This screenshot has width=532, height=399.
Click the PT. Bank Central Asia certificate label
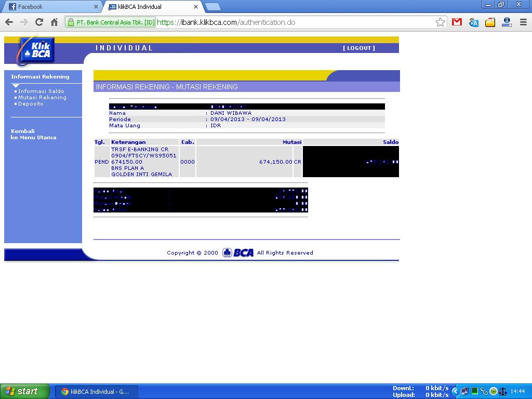[115, 22]
